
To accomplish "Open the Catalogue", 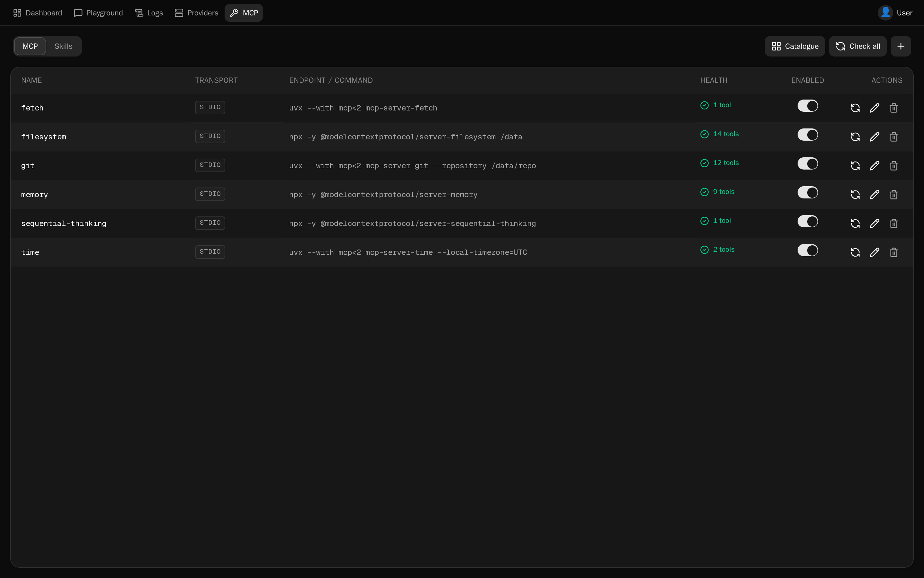I will click(x=795, y=46).
